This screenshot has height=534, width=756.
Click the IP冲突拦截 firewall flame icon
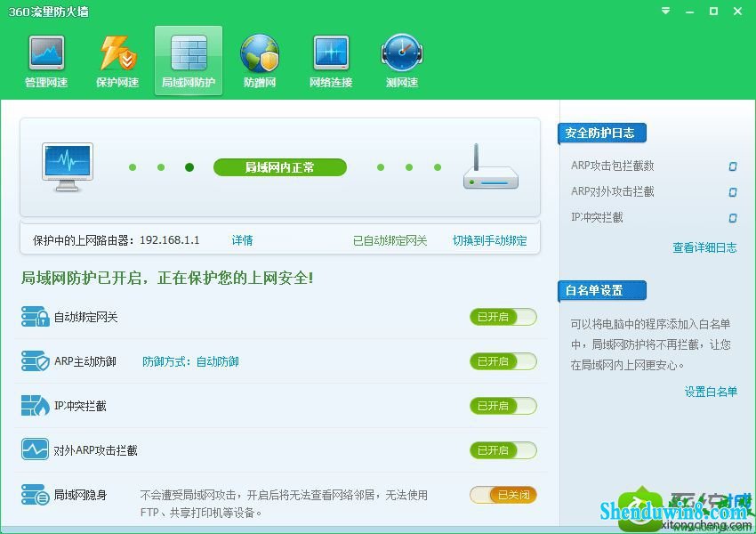(36, 406)
